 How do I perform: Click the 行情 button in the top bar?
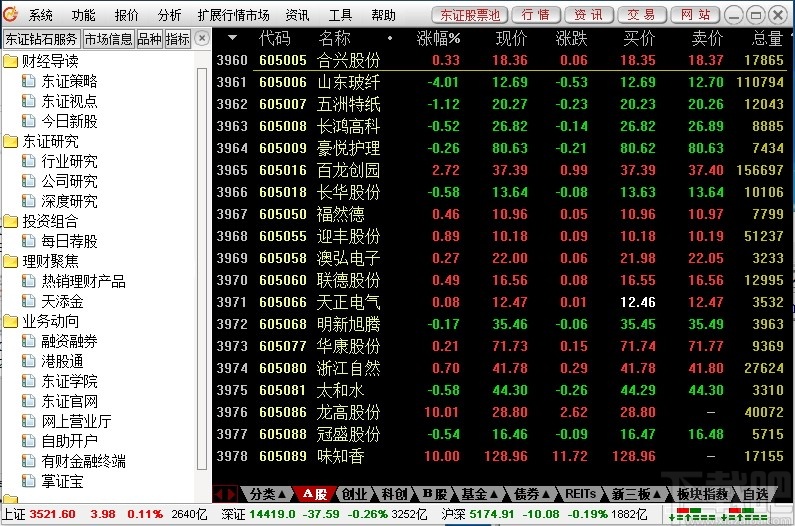tap(535, 15)
